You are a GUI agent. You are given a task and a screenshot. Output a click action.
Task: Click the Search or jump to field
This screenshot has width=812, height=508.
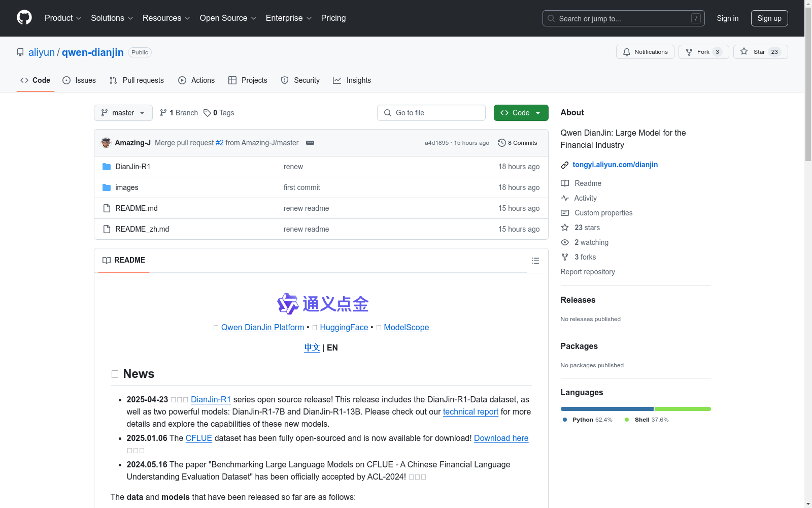[624, 18]
